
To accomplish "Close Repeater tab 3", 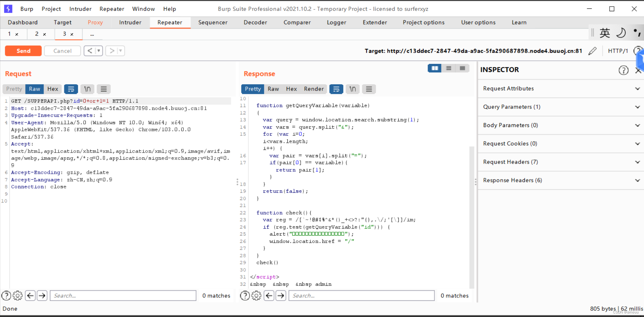I will click(x=72, y=34).
